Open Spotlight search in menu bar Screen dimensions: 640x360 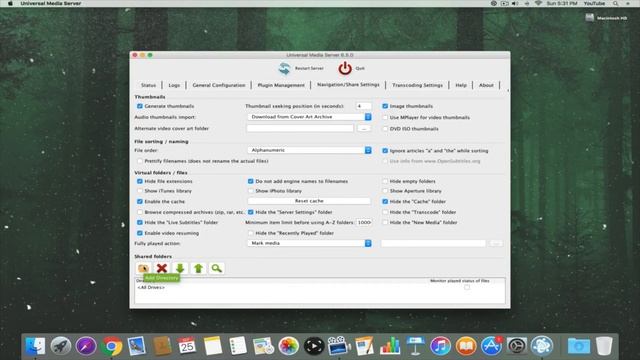[x=615, y=3]
